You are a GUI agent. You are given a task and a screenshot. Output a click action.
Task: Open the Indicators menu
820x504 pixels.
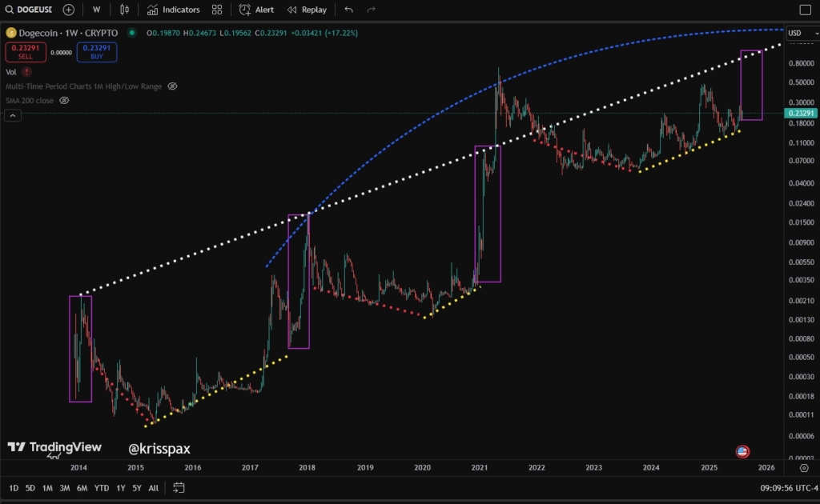click(x=174, y=10)
